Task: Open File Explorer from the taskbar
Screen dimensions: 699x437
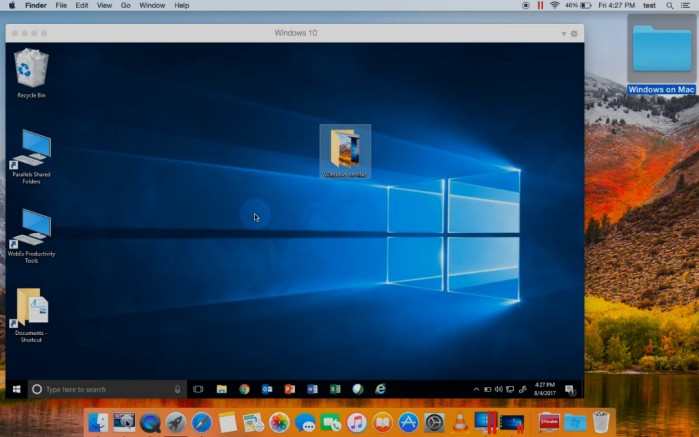Action: (x=222, y=389)
